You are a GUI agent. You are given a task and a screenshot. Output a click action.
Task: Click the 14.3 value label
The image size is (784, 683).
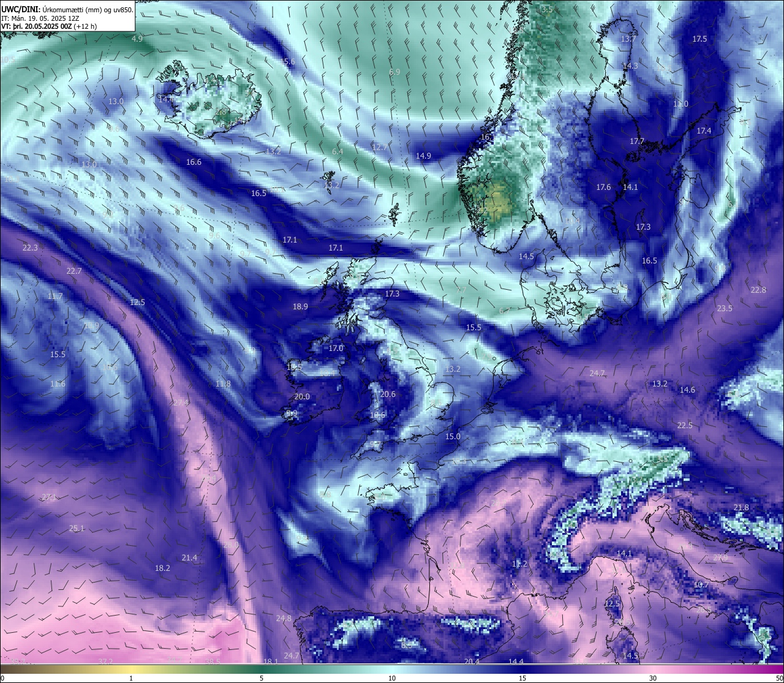pyautogui.click(x=630, y=66)
